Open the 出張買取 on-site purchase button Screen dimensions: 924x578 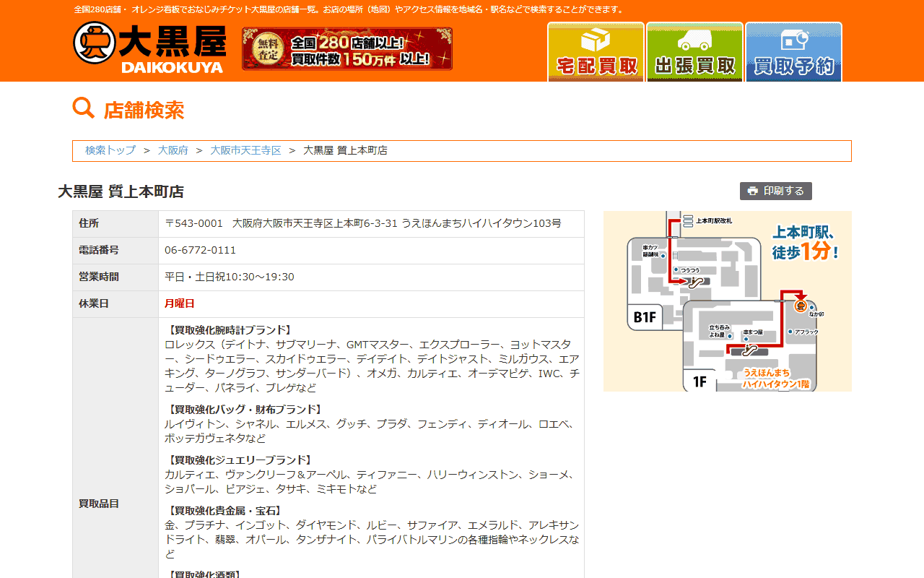(x=694, y=51)
